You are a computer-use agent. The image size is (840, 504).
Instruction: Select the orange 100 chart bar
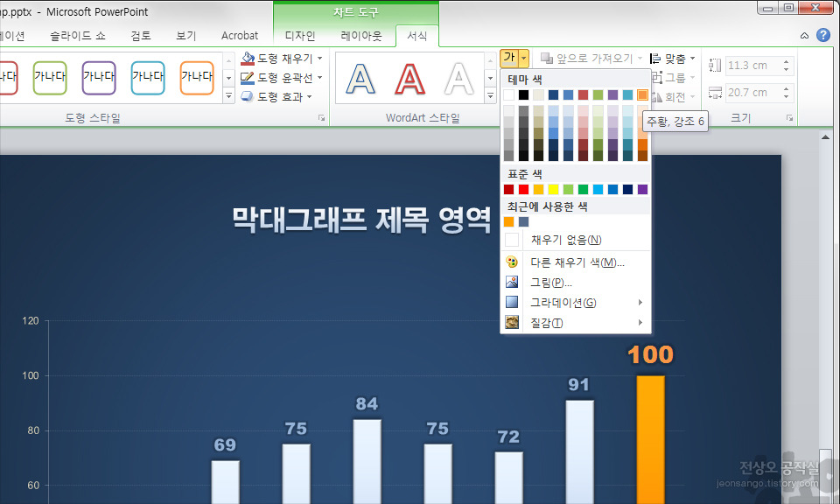(650, 439)
